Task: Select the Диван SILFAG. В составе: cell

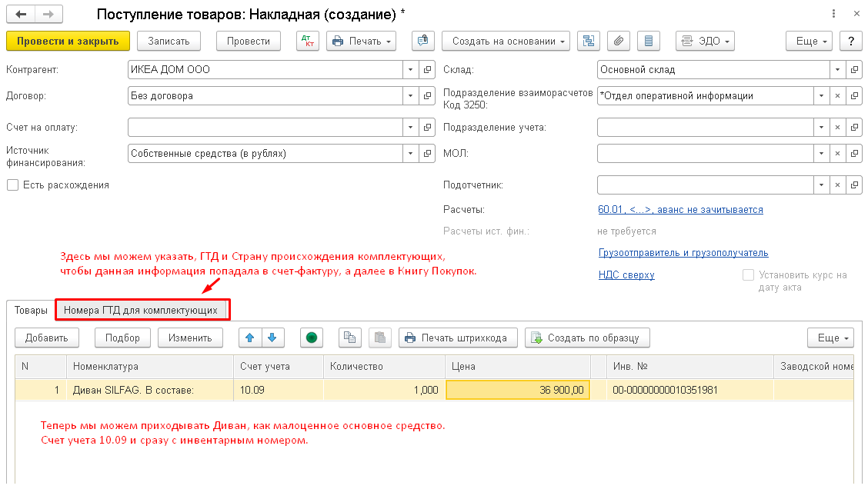Action: tap(149, 390)
